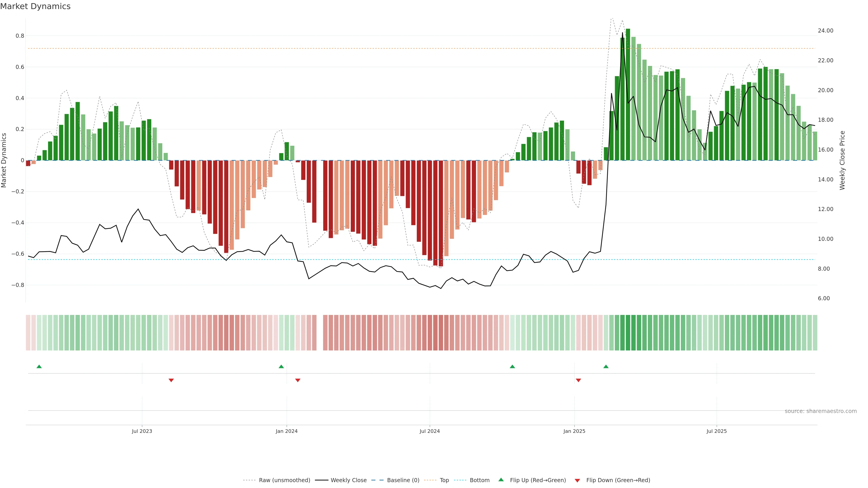
Task: Click the source: sharemaestro.com text
Action: 821,411
